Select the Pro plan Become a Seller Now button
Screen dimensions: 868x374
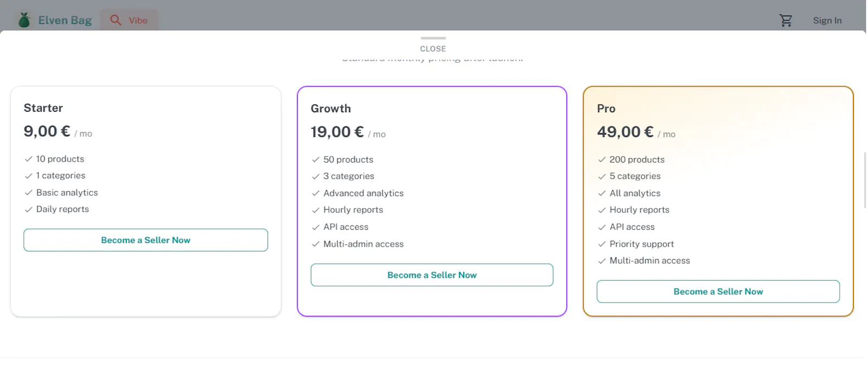click(718, 292)
